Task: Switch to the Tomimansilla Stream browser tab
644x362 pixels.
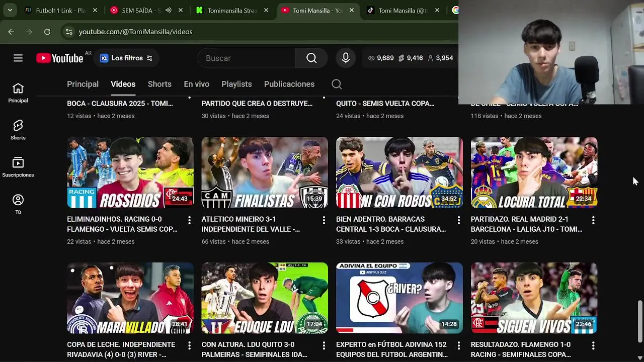Action: [x=232, y=10]
